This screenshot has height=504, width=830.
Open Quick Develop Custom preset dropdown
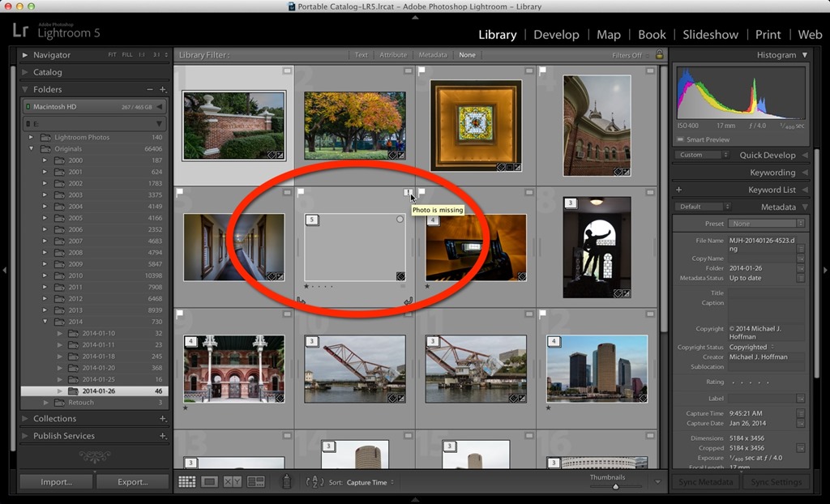coord(701,155)
